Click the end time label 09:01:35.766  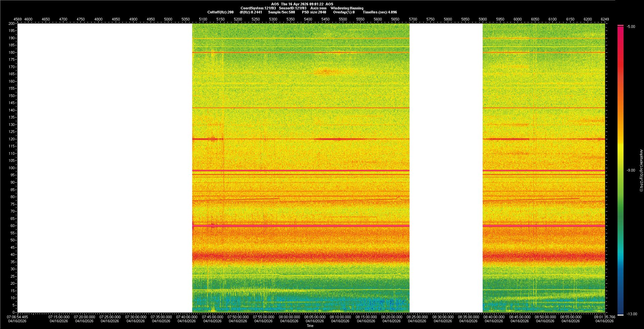click(604, 317)
